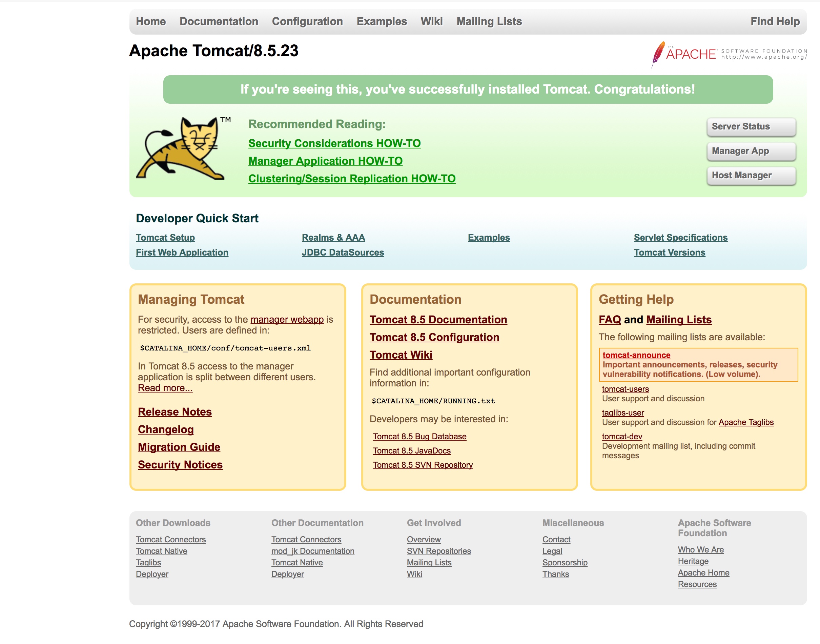Click Tomcat Native under Other Downloads
This screenshot has width=820, height=644.
click(162, 551)
